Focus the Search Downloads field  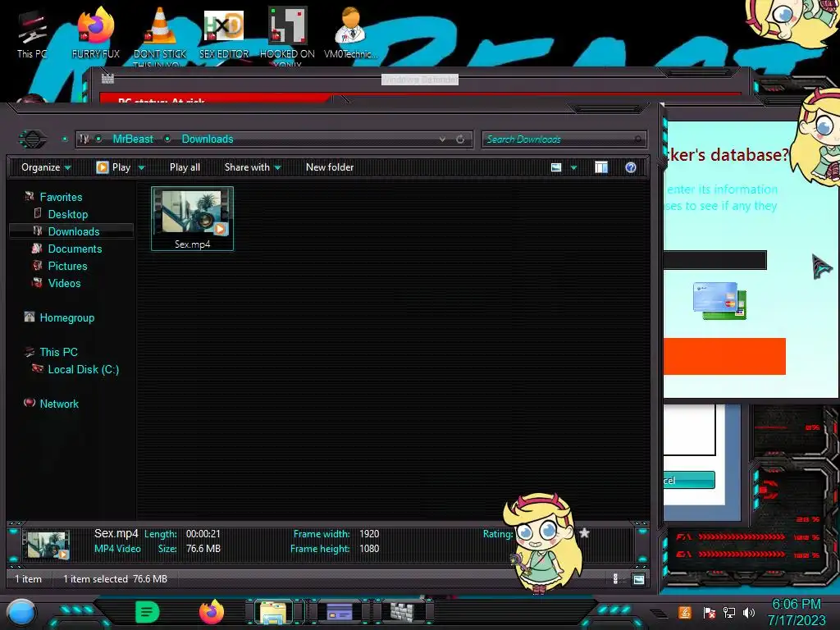(x=564, y=139)
